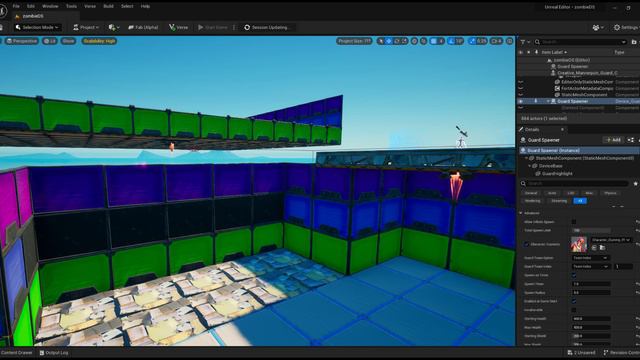Open the Window menu

point(50,6)
